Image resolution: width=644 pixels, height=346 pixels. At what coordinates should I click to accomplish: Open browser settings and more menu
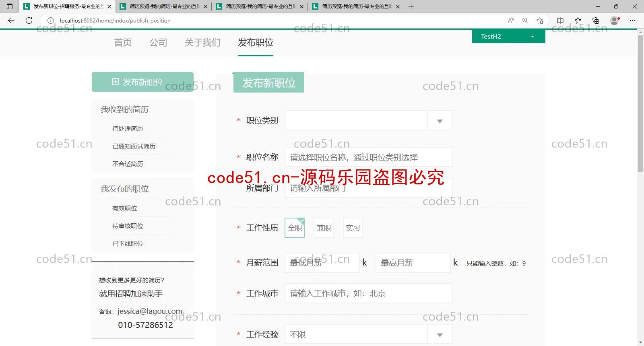(633, 21)
